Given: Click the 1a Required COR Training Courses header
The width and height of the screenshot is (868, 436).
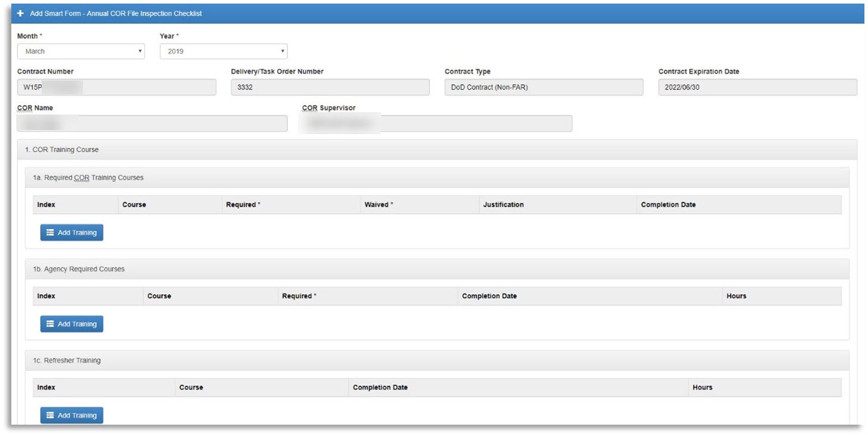Looking at the screenshot, I should click(88, 178).
